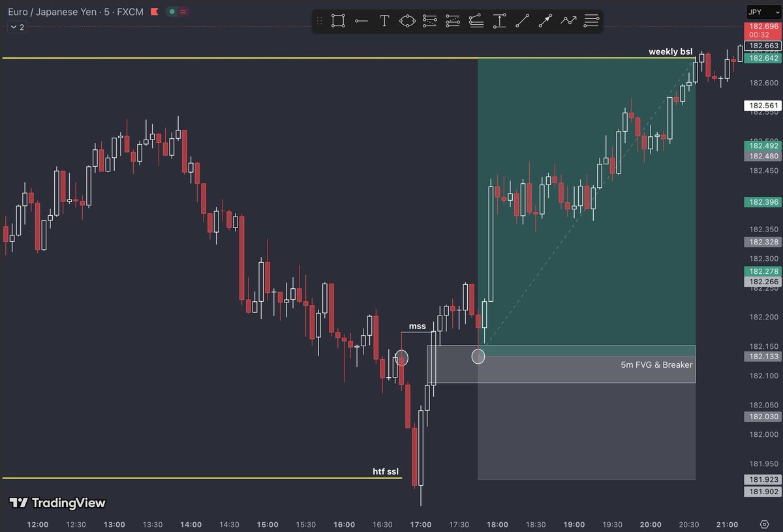Click the green 182.642 price label
The image size is (783, 532).
coord(763,58)
